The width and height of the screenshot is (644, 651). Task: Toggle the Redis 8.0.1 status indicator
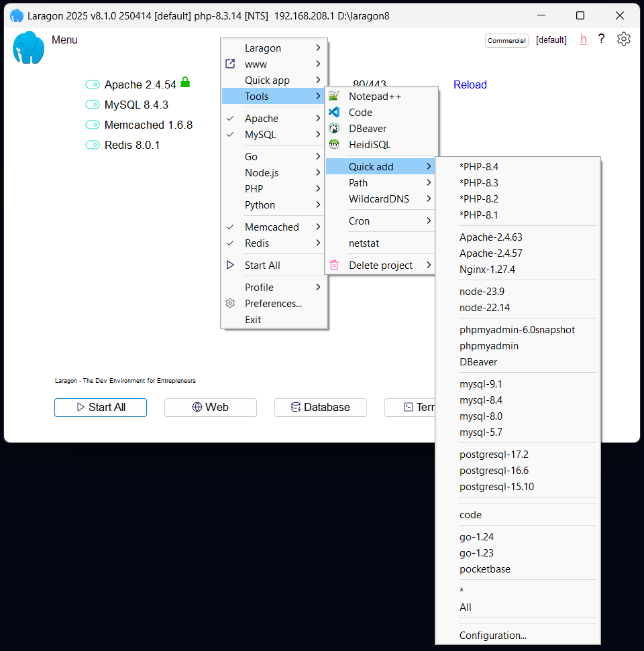click(x=93, y=145)
